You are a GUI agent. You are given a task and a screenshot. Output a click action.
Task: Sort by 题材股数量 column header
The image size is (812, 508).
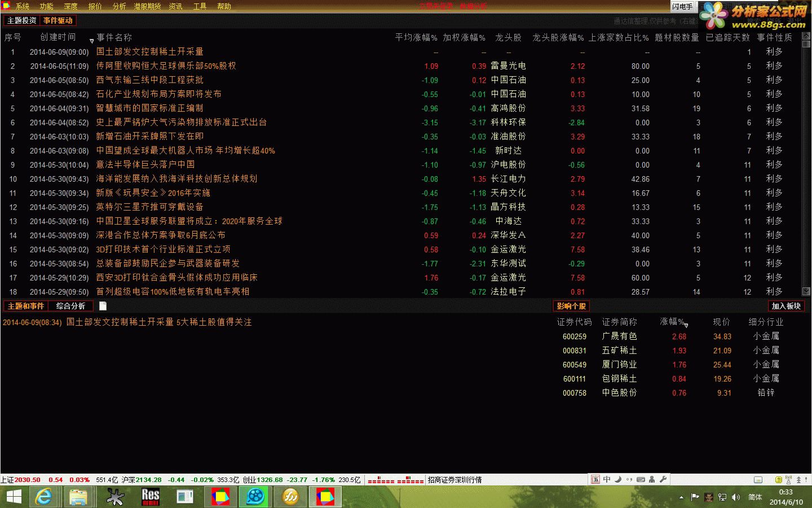[677, 37]
